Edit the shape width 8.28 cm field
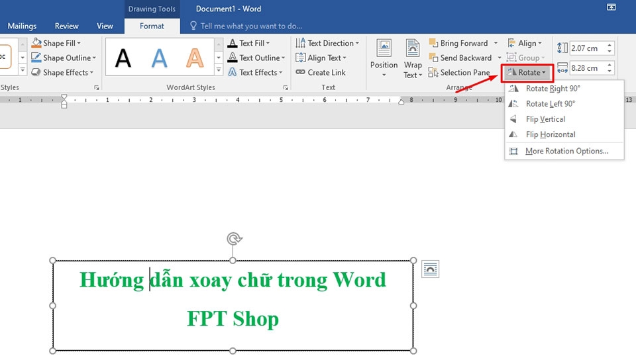The height and width of the screenshot is (364, 636). coord(588,68)
